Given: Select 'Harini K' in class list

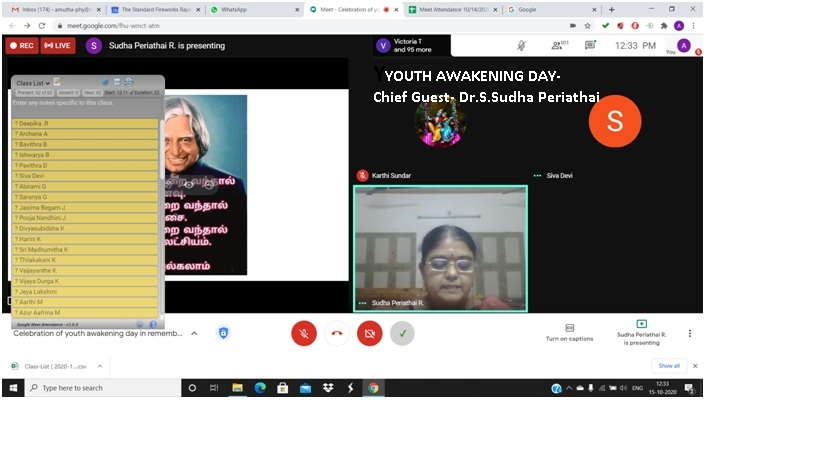Looking at the screenshot, I should (85, 239).
